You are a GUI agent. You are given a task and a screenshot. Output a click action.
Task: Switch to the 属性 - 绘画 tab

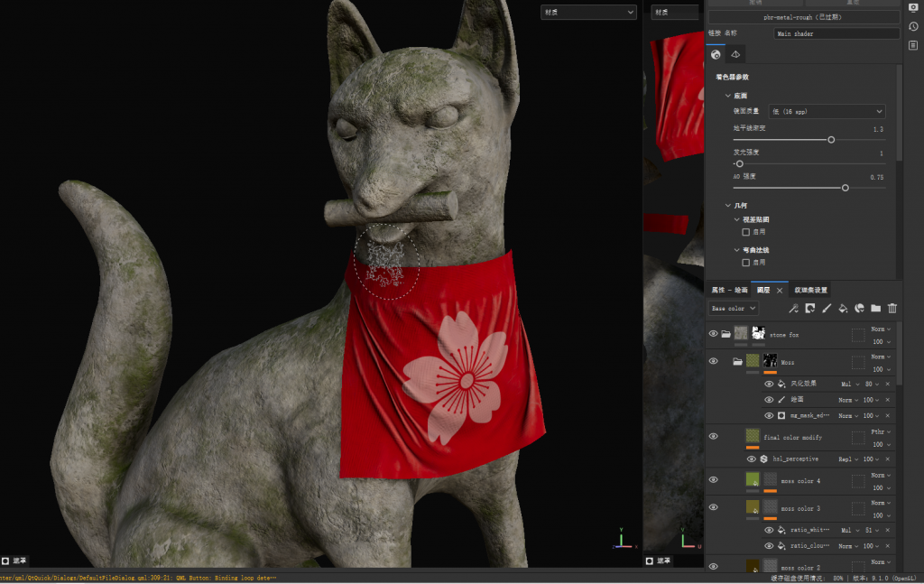coord(729,290)
